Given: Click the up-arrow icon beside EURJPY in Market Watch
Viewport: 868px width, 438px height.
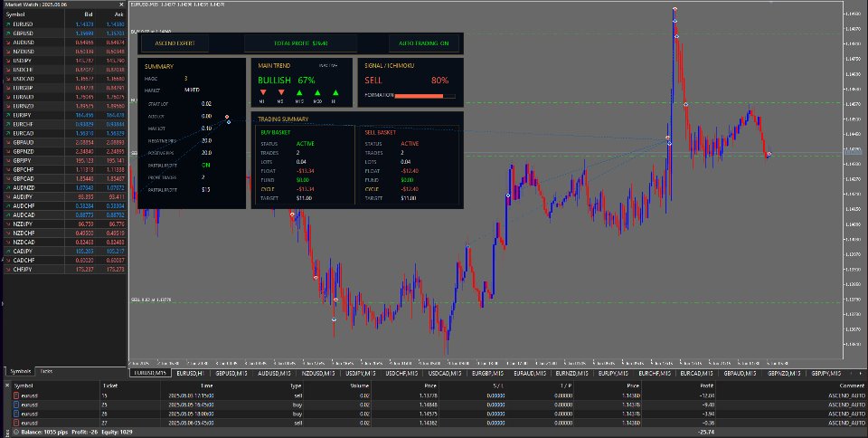Looking at the screenshot, I should [8, 115].
